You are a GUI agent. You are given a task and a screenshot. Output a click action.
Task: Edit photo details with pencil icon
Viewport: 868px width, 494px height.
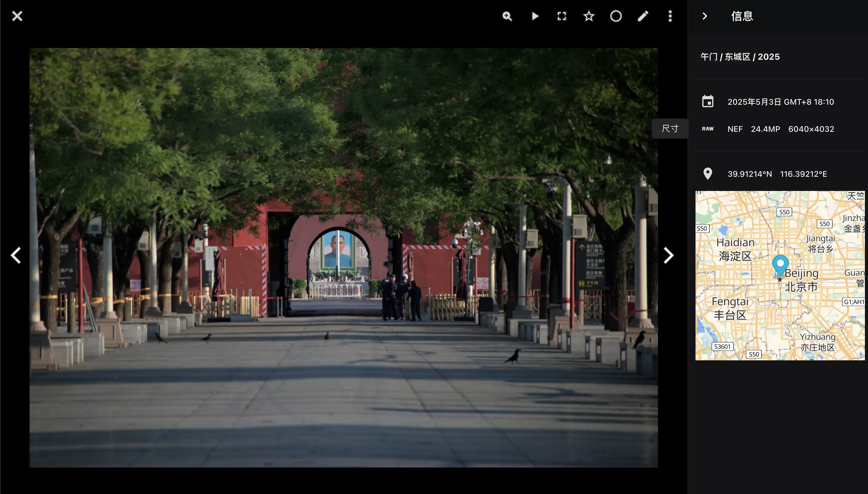point(643,16)
